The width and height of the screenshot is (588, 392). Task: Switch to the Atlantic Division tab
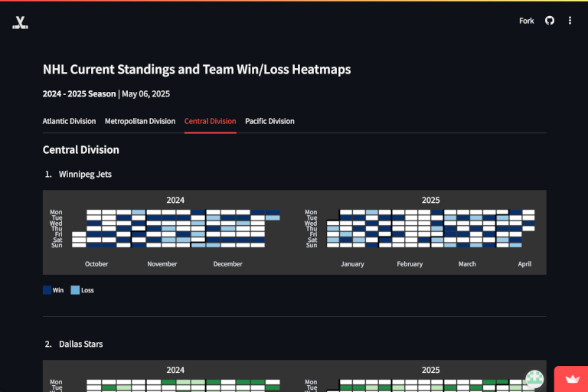(69, 121)
